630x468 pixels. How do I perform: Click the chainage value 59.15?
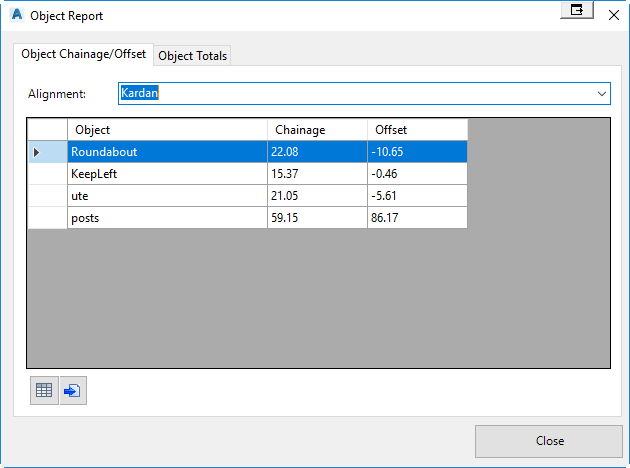(317, 218)
